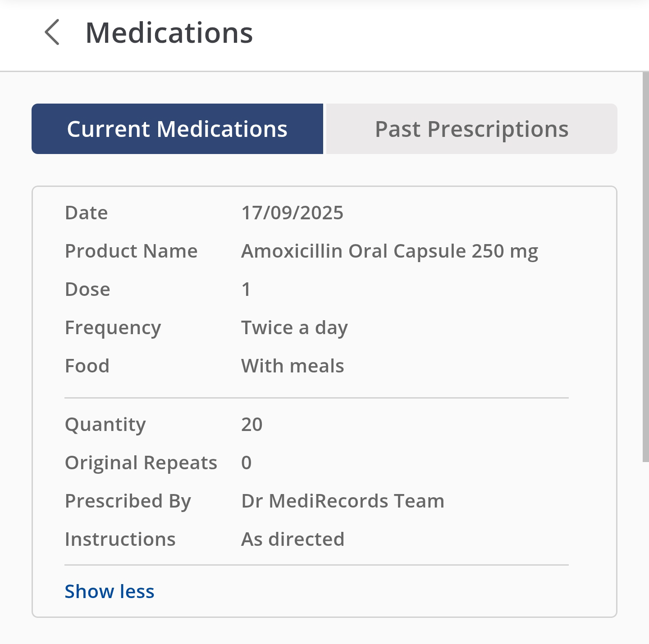Click the With meals food value
649x644 pixels.
[293, 366]
